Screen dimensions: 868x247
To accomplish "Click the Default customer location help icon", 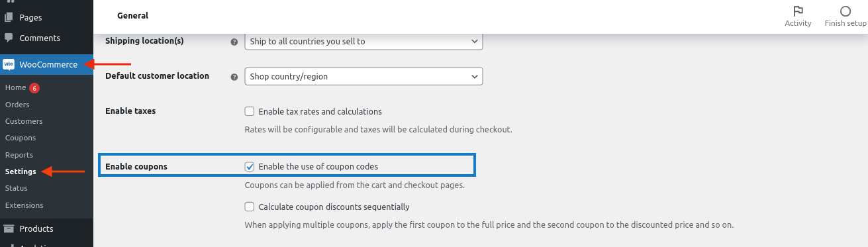I will (x=234, y=77).
